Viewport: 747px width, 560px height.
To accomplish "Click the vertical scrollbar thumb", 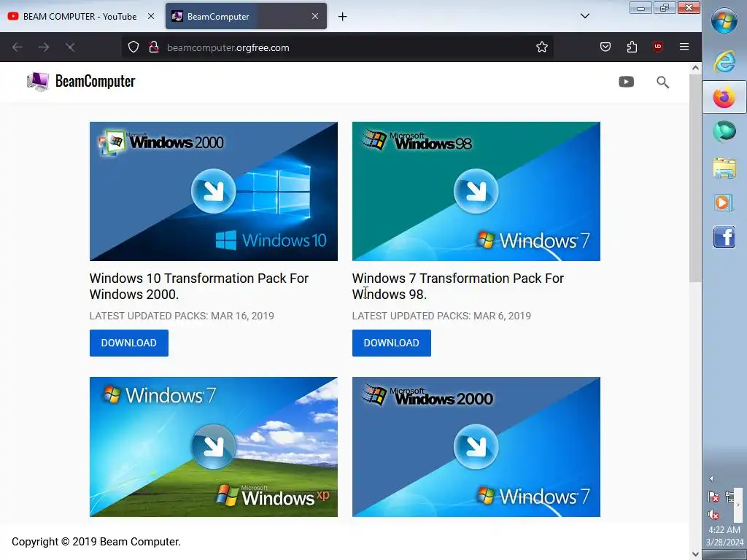I will (x=695, y=178).
